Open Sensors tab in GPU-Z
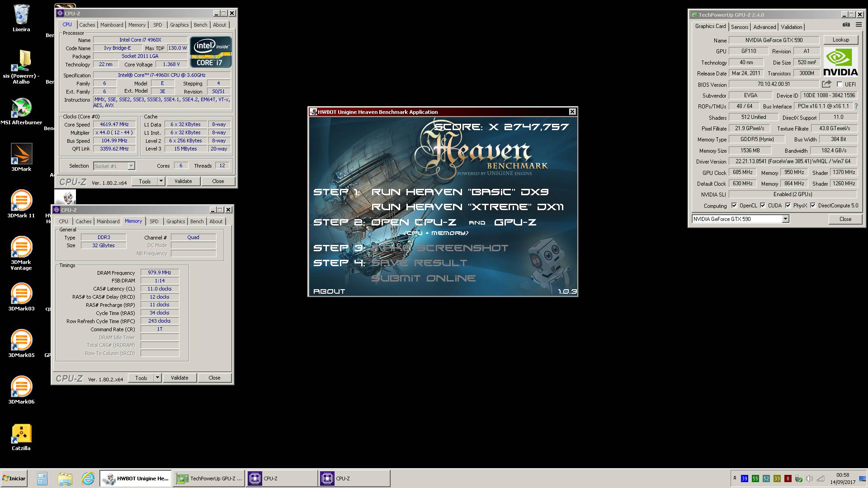868x488 pixels. [740, 27]
